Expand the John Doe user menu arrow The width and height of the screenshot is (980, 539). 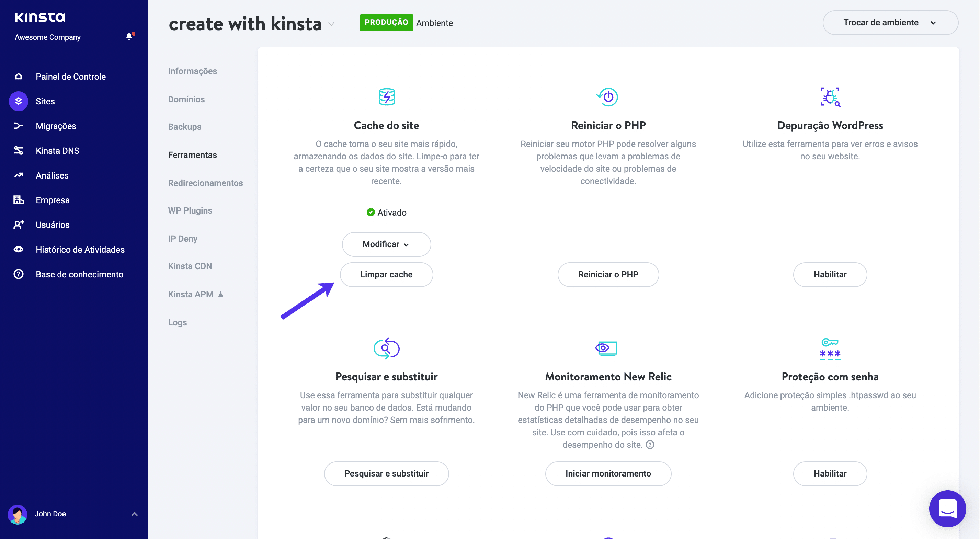(x=134, y=514)
